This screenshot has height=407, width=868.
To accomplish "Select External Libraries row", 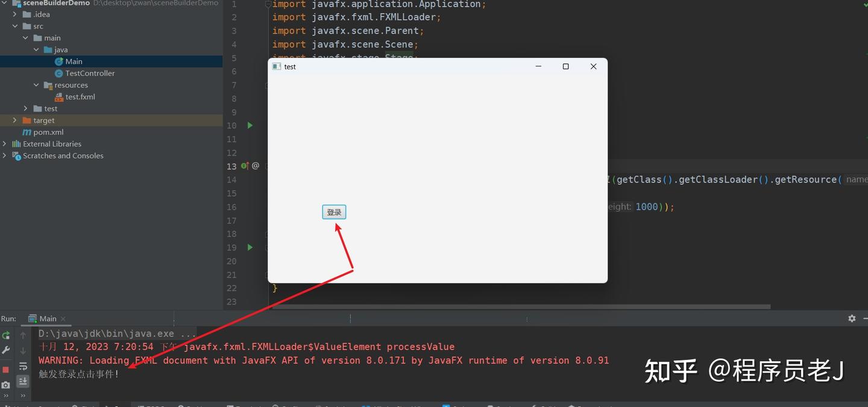I will coord(112,144).
